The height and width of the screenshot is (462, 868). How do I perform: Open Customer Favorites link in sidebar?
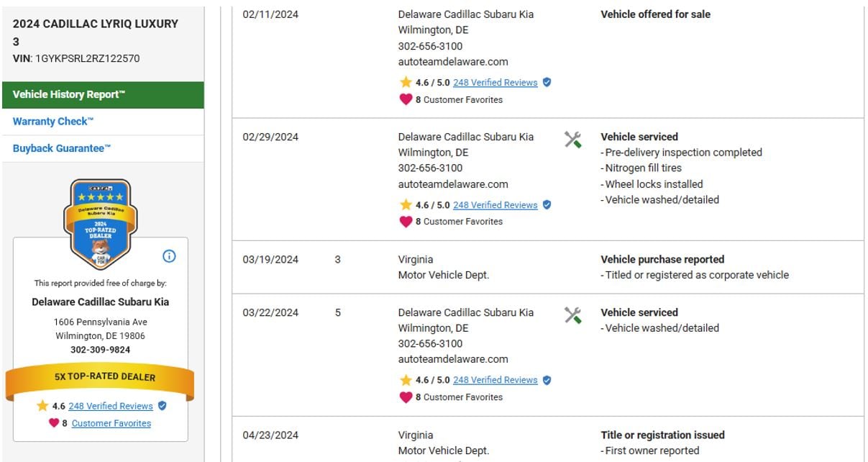(111, 423)
